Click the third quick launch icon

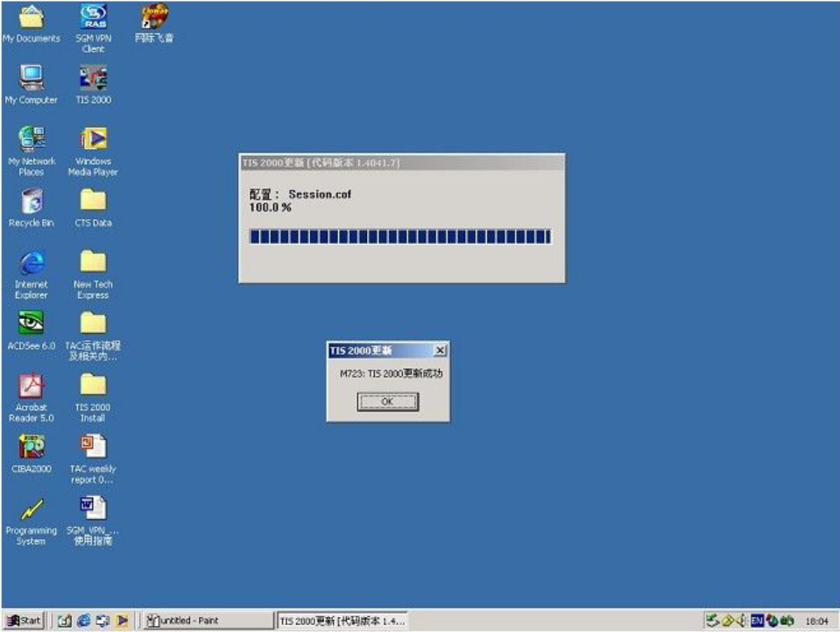(x=102, y=621)
